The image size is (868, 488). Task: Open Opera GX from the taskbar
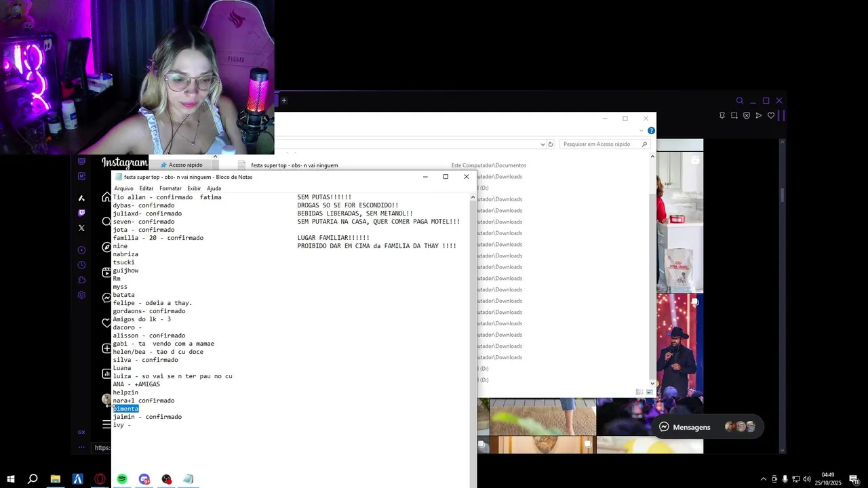(x=100, y=479)
